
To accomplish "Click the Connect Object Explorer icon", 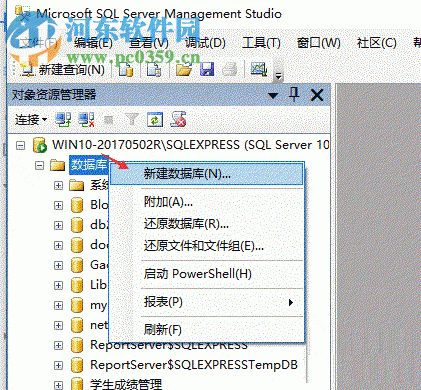I will coord(63,120).
